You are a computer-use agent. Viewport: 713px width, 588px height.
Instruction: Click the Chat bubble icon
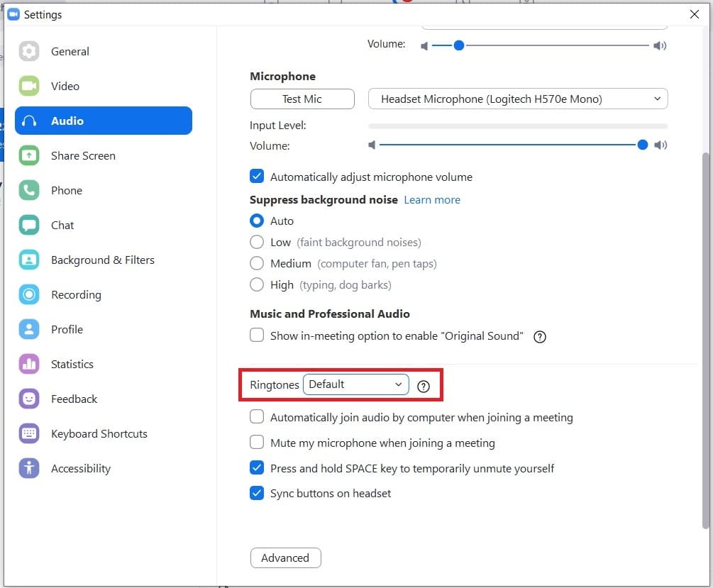pyautogui.click(x=29, y=225)
